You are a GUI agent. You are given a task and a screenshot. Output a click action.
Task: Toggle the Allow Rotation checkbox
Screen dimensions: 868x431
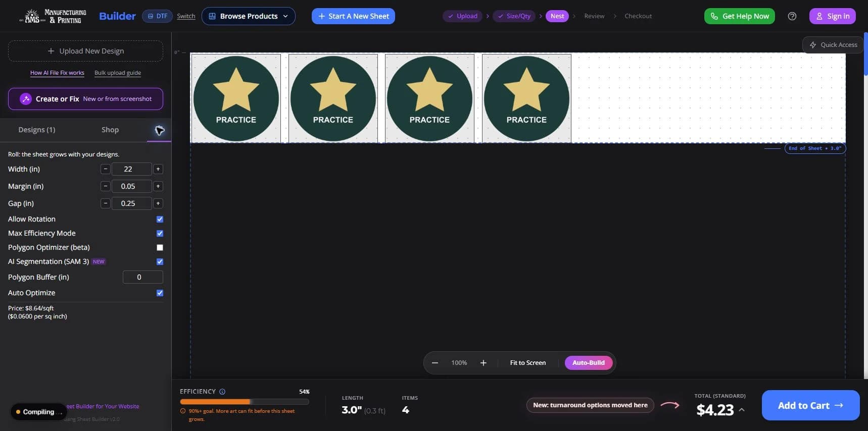160,219
